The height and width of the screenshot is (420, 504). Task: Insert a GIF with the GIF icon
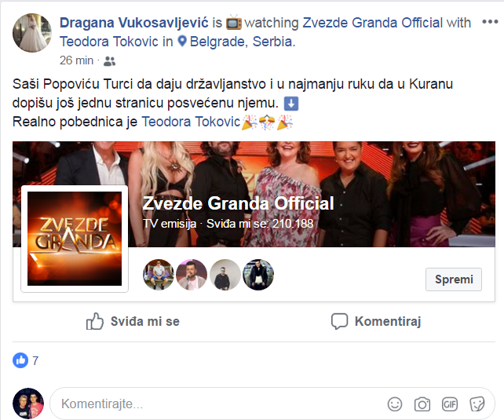[449, 404]
